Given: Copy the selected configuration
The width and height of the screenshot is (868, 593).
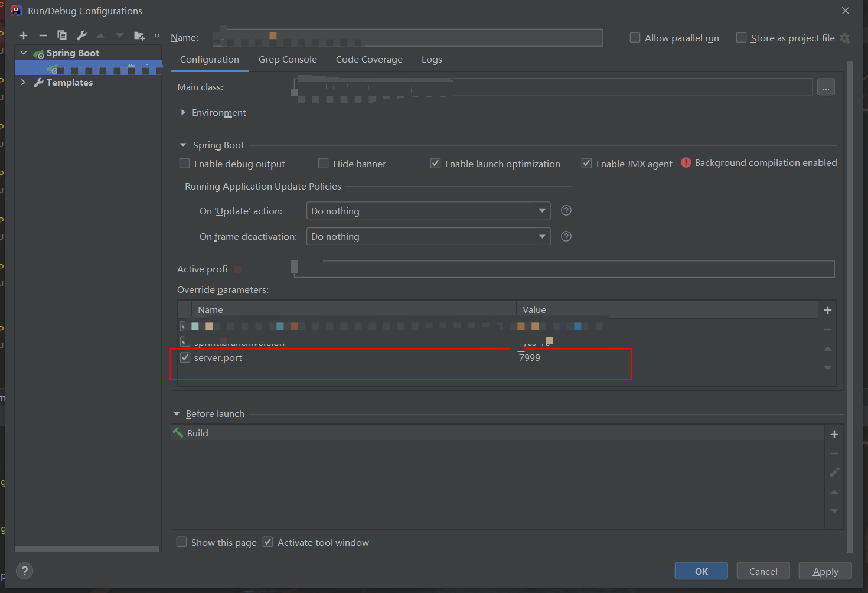Looking at the screenshot, I should coord(61,35).
